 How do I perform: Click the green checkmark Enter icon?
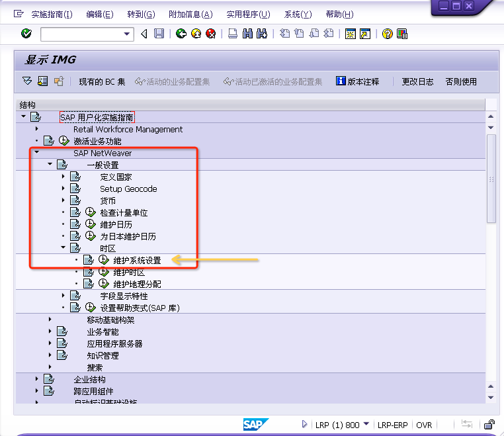26,34
